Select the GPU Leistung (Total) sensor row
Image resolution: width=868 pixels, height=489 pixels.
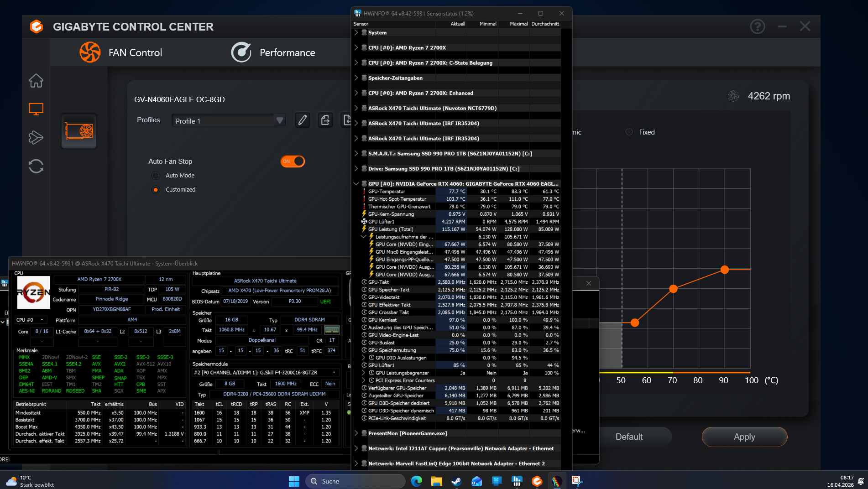point(460,229)
